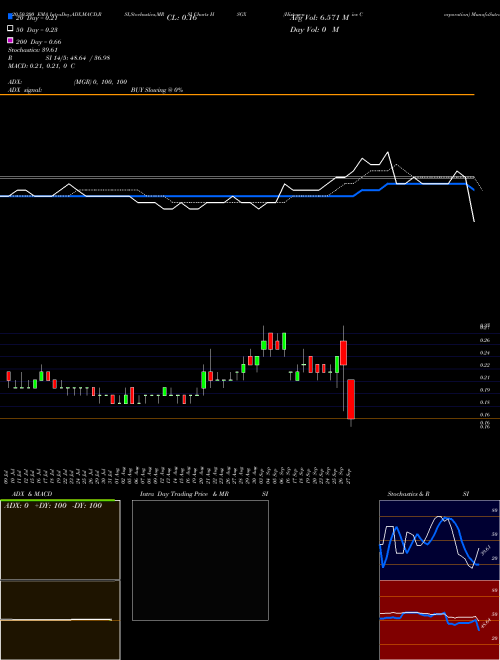Select the '200 Day - 0.66' label
The height and width of the screenshot is (660, 500).
[38, 42]
